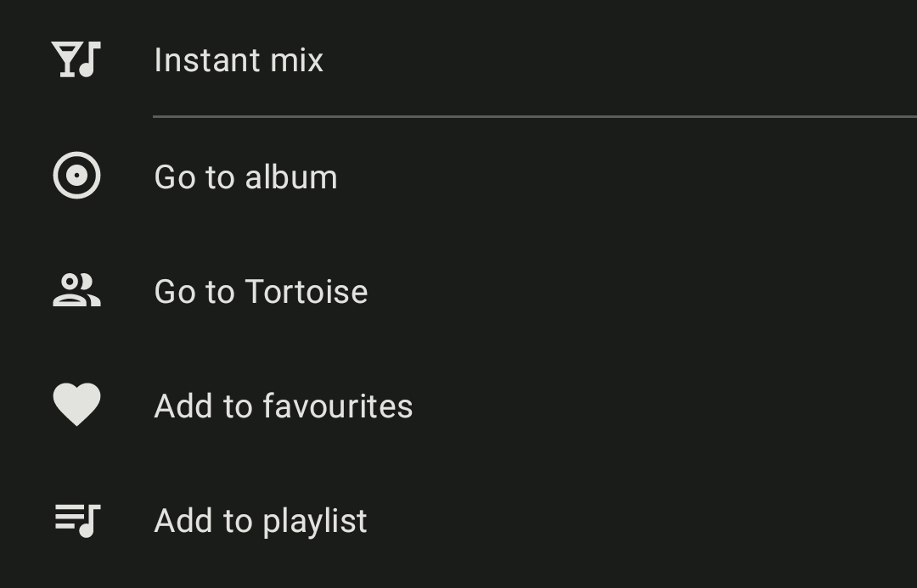
Task: Click the people icon beside Go to Tortoise
Action: 76,290
